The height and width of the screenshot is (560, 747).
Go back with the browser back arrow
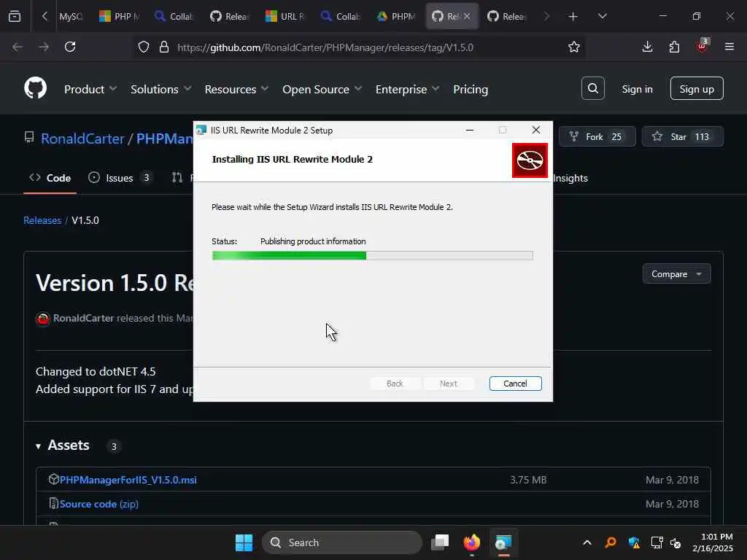[18, 47]
